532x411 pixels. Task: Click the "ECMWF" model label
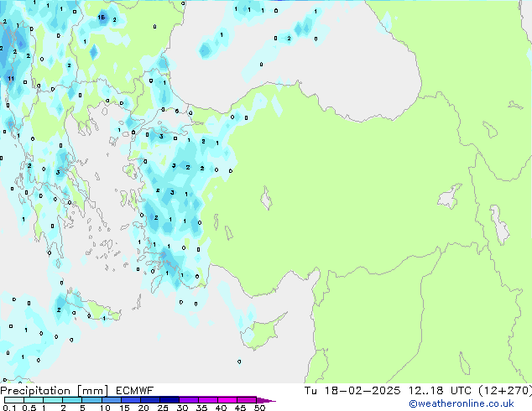pyautogui.click(x=135, y=391)
